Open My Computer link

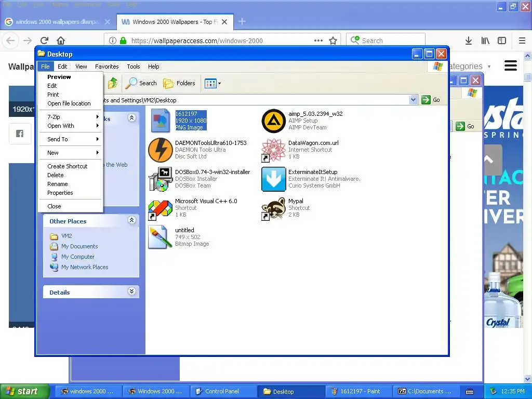click(72, 257)
